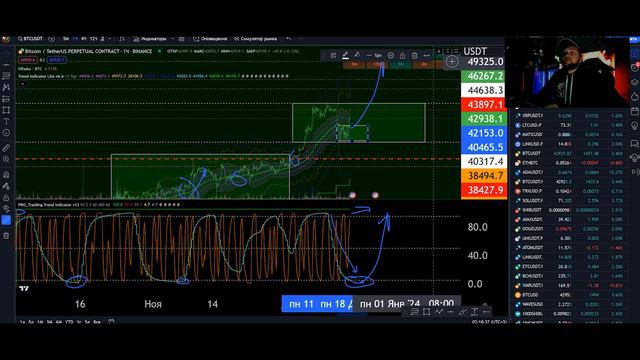Open chat bubbles icon in right sidebar
This screenshot has height=360, width=640.
(635, 143)
